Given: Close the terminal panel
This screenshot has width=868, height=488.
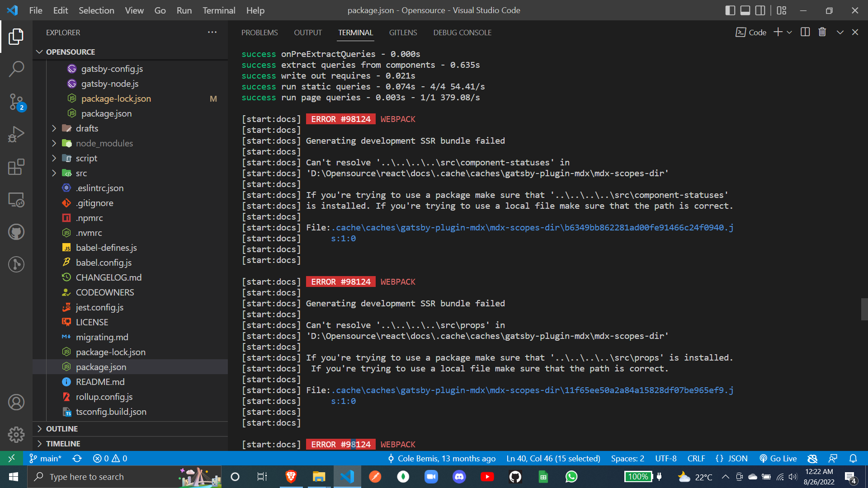Looking at the screenshot, I should click(x=855, y=32).
